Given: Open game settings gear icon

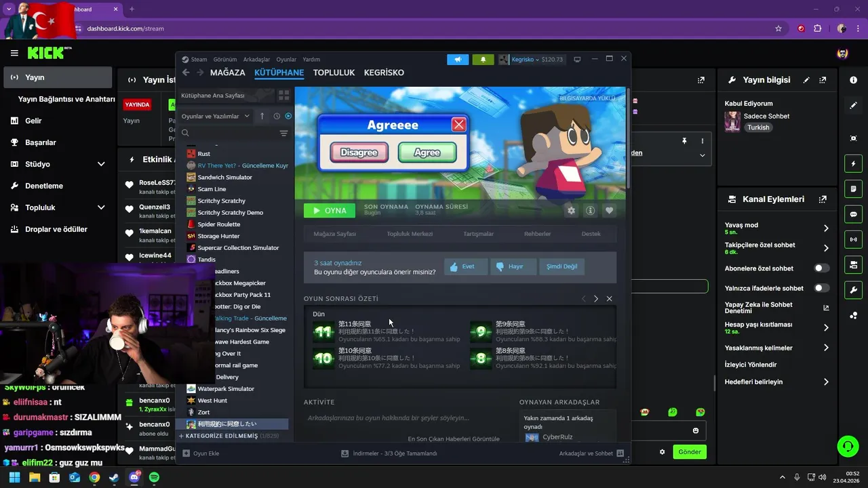Looking at the screenshot, I should click(571, 211).
